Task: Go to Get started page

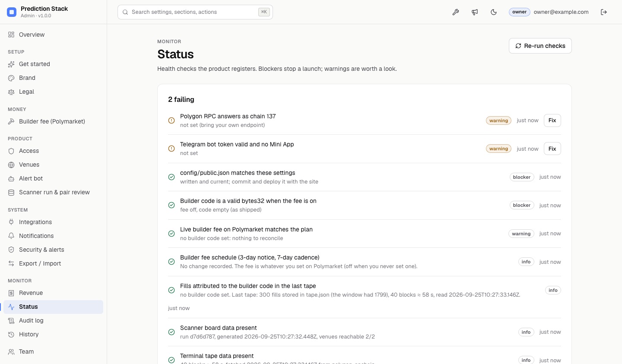Action: (54, 64)
